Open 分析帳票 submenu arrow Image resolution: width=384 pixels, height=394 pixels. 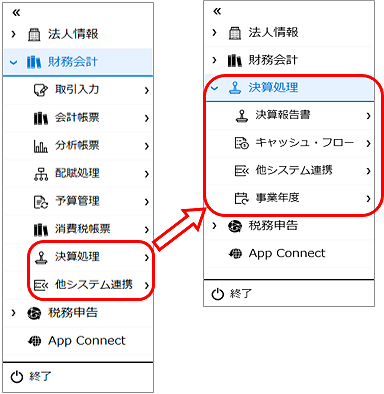point(147,146)
